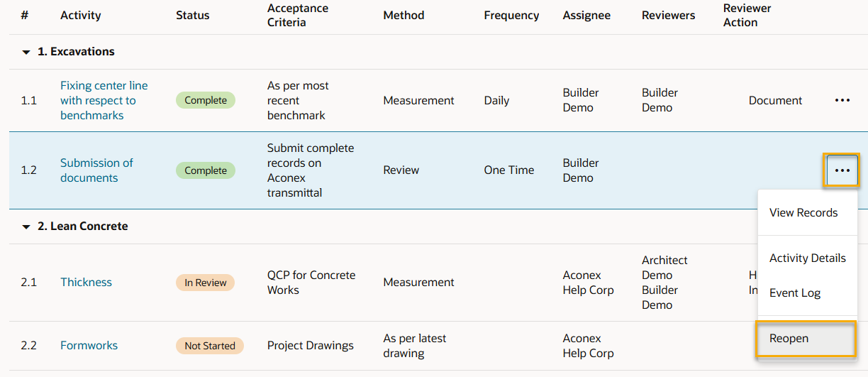Open Event Log from the menu
The height and width of the screenshot is (377, 868).
tap(794, 293)
